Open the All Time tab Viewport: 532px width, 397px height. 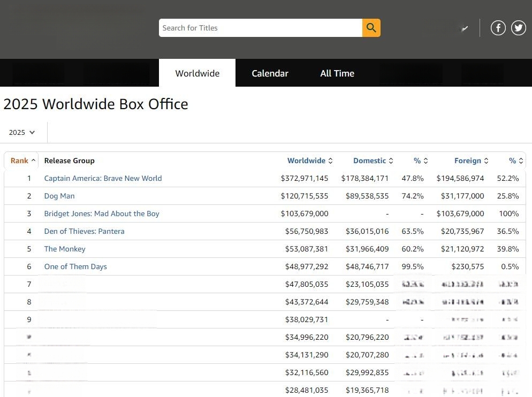point(337,73)
